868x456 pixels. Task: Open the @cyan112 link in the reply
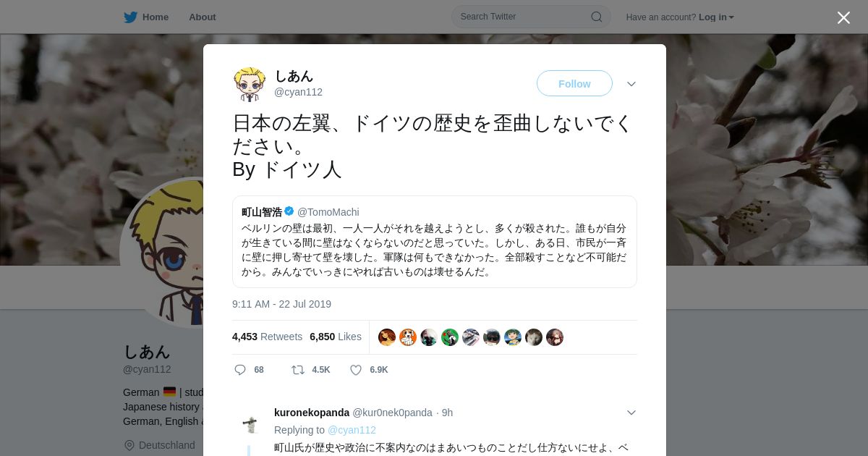tap(352, 430)
